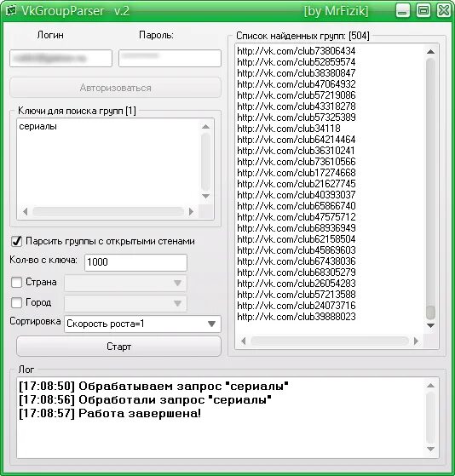Click log line Обработали запрос "сериалы"
The height and width of the screenshot is (476, 455).
point(145,400)
